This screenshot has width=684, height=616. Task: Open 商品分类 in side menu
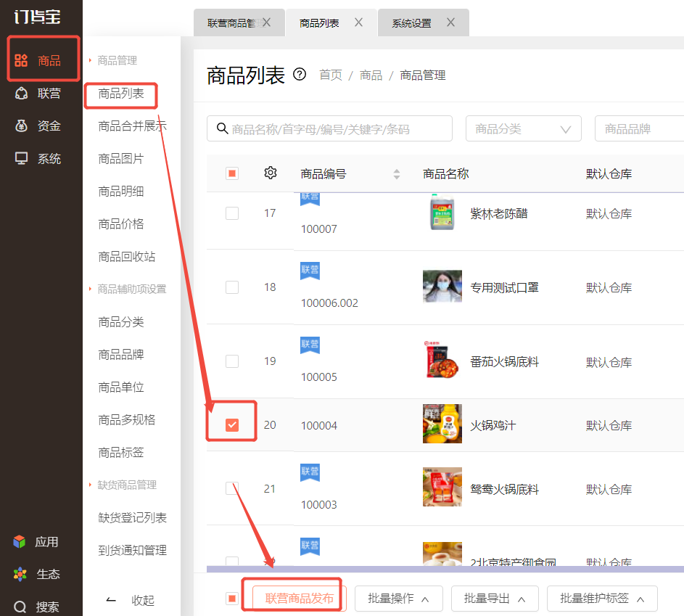[121, 322]
